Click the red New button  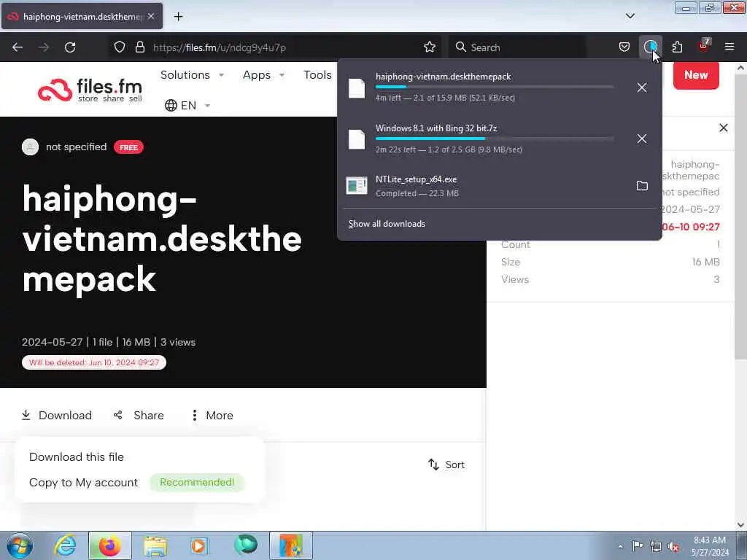point(696,75)
